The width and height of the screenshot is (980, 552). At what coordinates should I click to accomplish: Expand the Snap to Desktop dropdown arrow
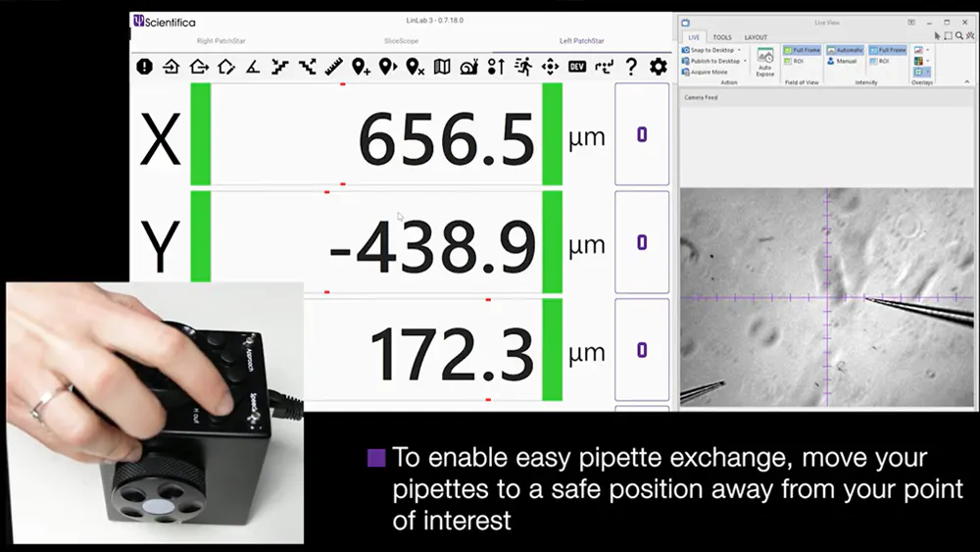(739, 50)
